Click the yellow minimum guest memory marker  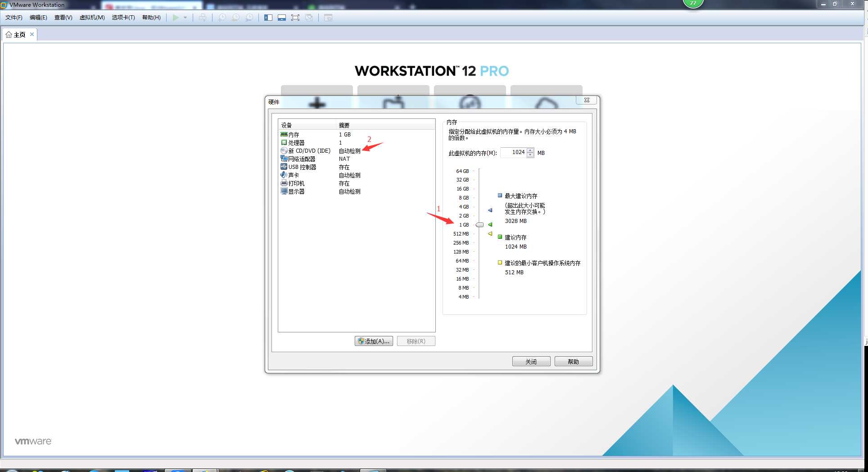tap(490, 233)
